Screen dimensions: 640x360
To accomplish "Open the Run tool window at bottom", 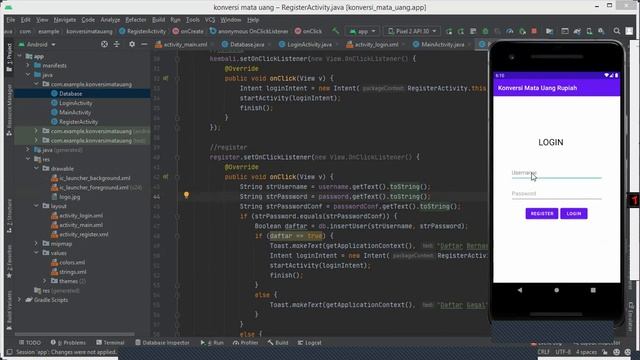I will pyautogui.click(x=212, y=342).
